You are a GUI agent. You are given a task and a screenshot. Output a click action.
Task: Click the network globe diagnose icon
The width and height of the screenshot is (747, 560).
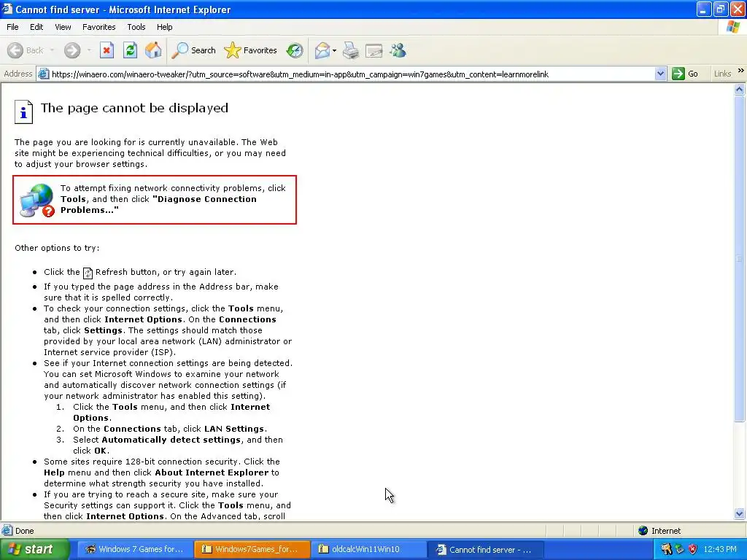click(36, 201)
